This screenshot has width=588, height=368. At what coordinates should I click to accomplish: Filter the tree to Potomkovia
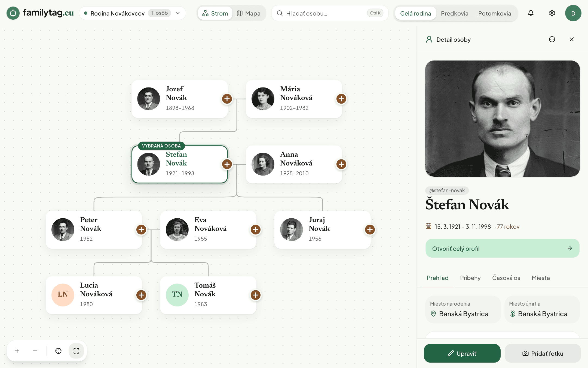pyautogui.click(x=495, y=13)
